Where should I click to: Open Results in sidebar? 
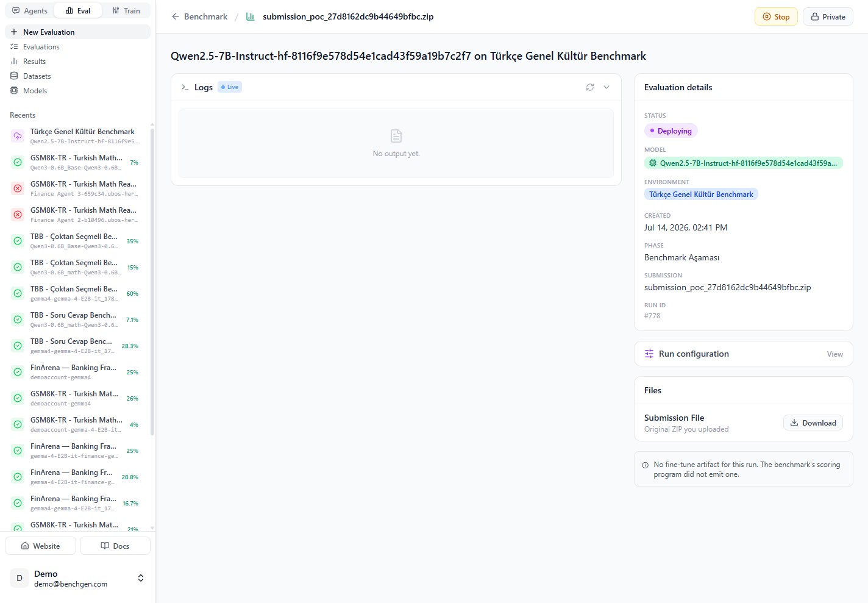click(x=77, y=62)
